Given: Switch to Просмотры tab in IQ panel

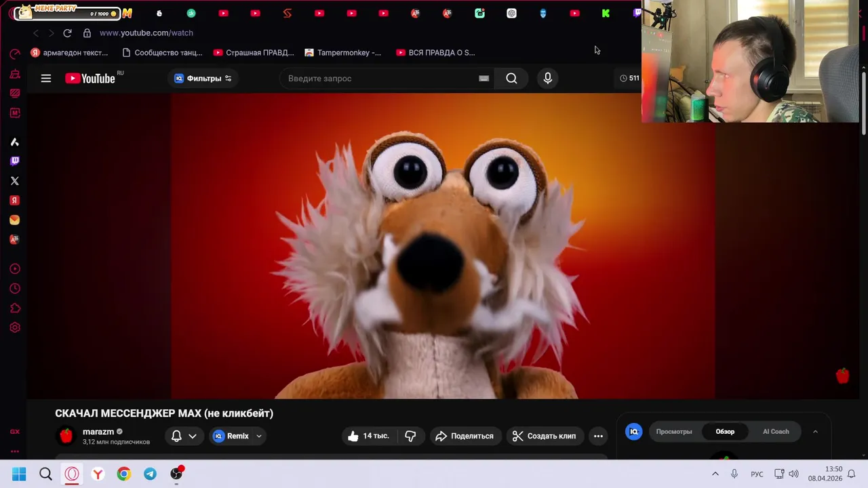Looking at the screenshot, I should 674,432.
